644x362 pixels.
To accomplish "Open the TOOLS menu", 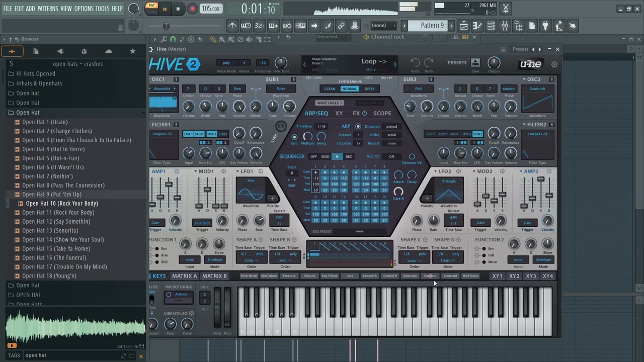I will [x=102, y=9].
